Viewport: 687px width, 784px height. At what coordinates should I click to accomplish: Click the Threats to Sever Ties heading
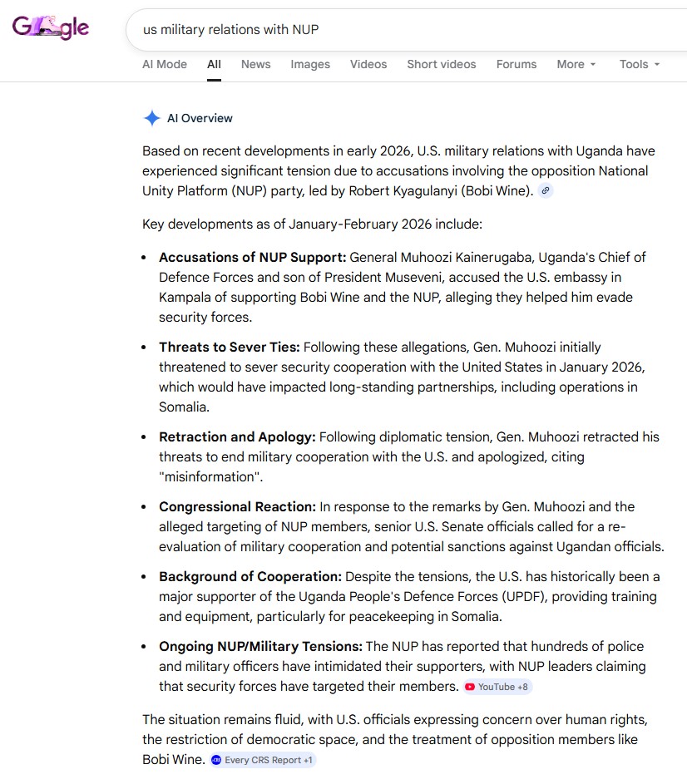pyautogui.click(x=229, y=347)
